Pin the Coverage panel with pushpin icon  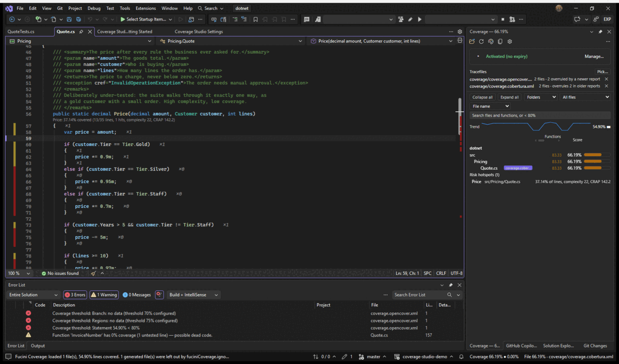click(600, 32)
